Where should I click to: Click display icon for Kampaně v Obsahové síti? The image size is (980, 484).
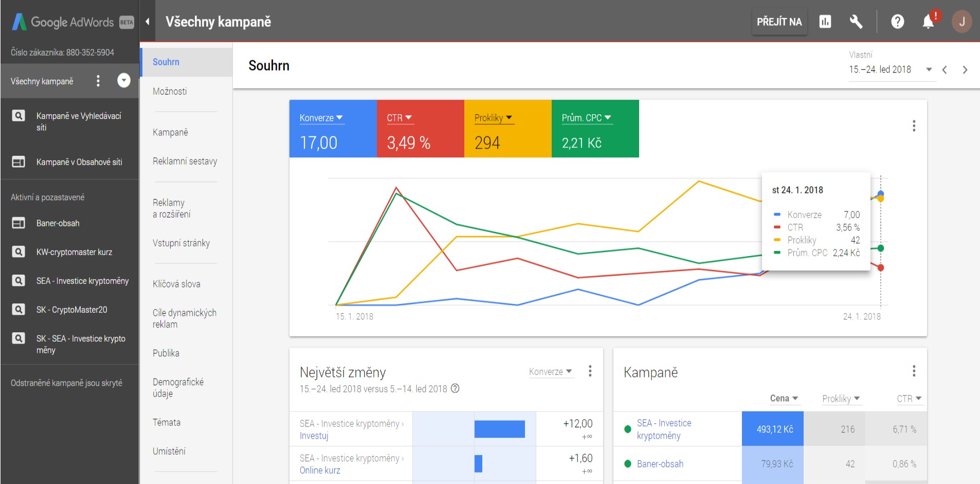19,162
